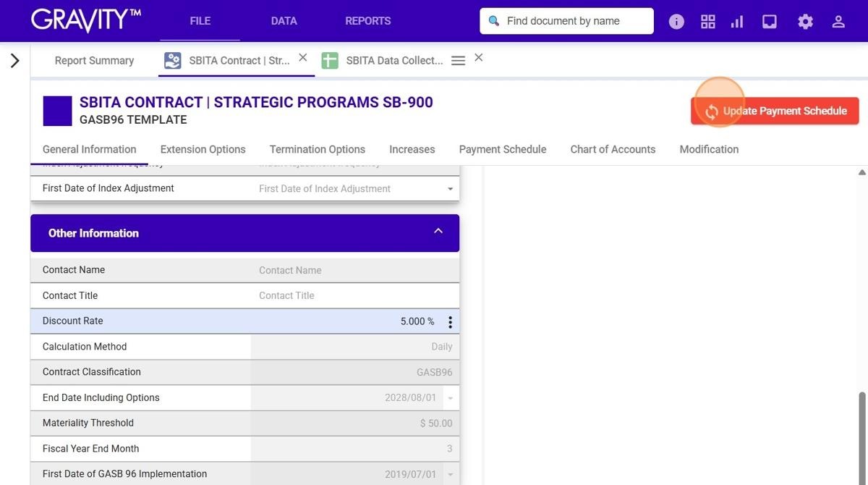This screenshot has width=868, height=485.
Task: Select the Chart of Accounts tab
Action: pyautogui.click(x=613, y=150)
